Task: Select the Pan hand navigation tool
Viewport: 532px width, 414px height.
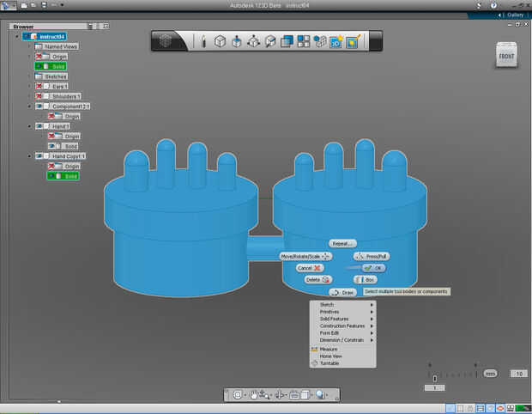Action: coord(253,394)
